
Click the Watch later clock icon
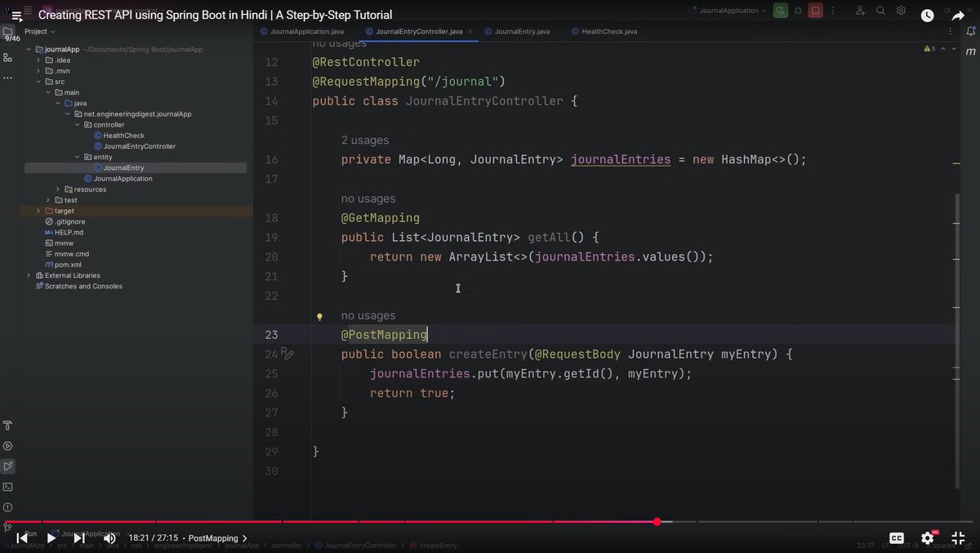tap(928, 15)
